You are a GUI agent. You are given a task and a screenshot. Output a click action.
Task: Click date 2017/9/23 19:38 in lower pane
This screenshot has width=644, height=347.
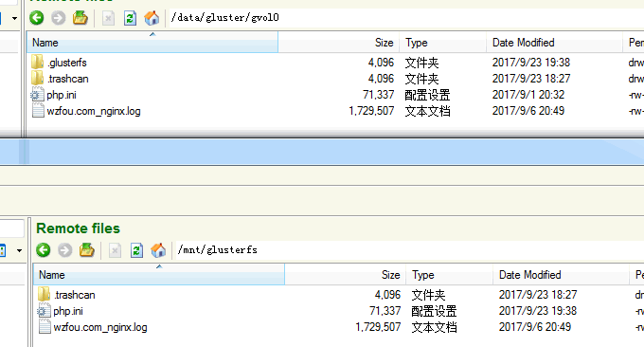point(538,311)
